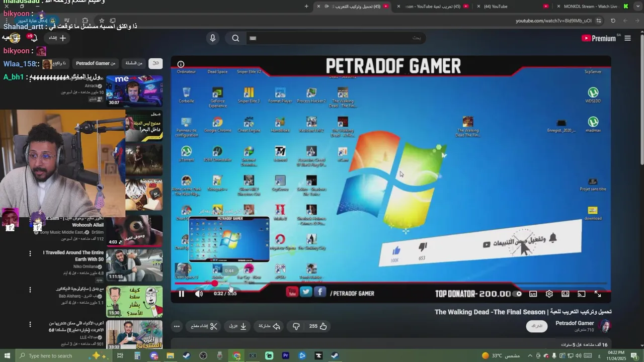This screenshot has width=644, height=362.
Task: Open Premiere Pro from the taskbar
Action: point(285,355)
